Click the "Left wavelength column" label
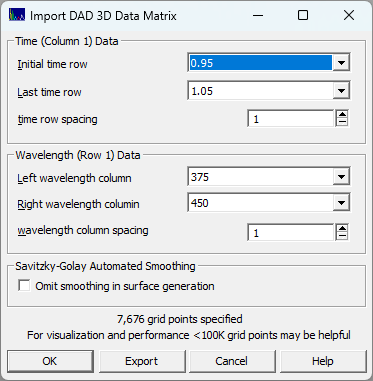 coord(74,178)
